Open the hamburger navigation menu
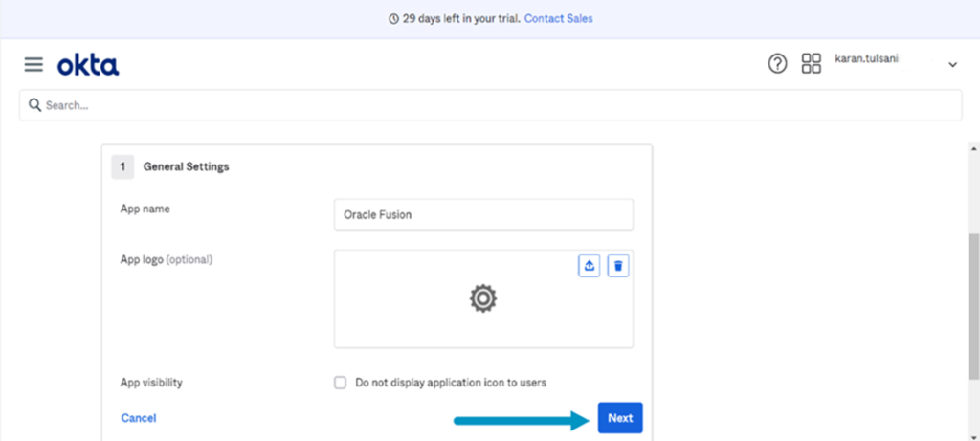The height and width of the screenshot is (441, 980). pos(33,64)
